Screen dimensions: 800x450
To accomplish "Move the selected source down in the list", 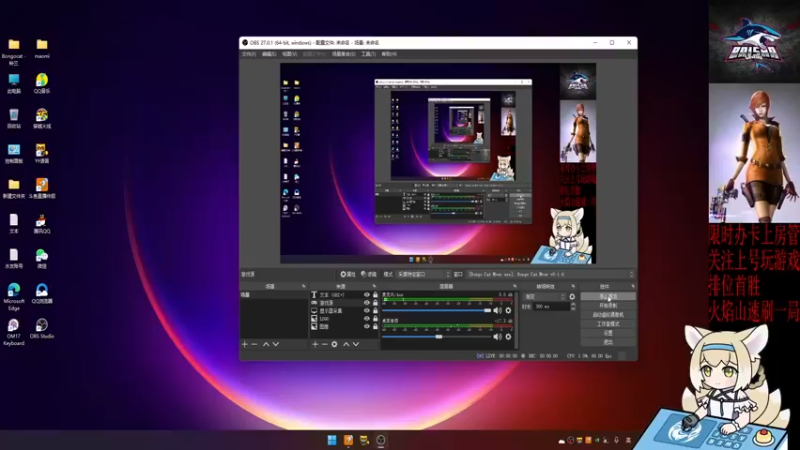I will point(356,344).
